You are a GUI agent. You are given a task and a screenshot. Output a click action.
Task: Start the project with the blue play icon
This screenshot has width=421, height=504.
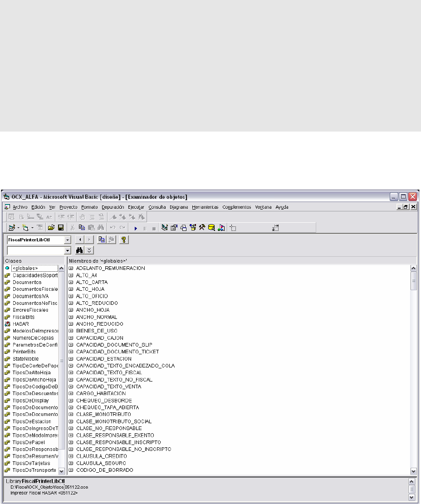coord(136,228)
